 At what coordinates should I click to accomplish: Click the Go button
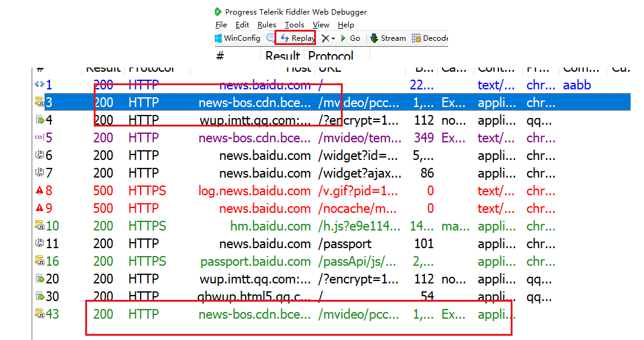(x=351, y=38)
